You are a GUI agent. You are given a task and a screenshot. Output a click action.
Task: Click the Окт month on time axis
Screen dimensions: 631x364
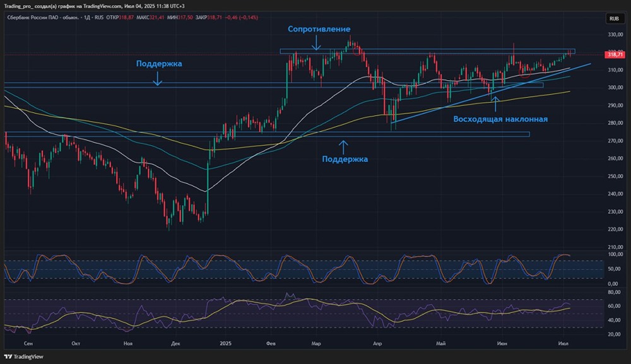click(x=76, y=343)
